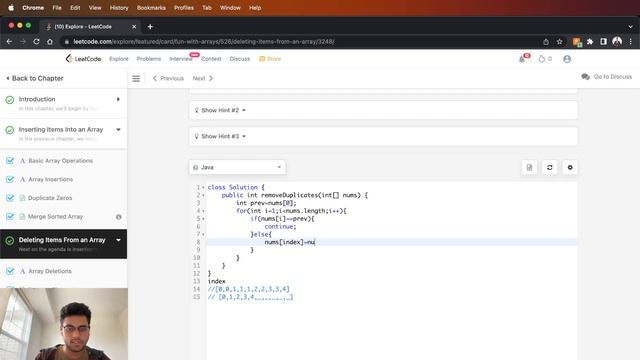Click the lock icon beside Merge Sorted Array

point(119,217)
